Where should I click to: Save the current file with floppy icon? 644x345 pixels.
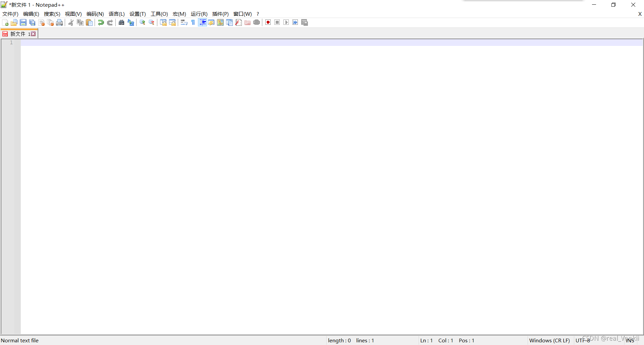pyautogui.click(x=23, y=22)
